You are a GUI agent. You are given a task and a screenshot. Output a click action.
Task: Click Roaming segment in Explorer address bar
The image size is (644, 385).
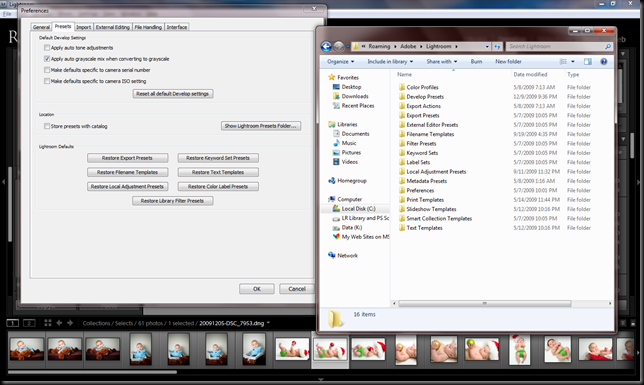[x=379, y=46]
